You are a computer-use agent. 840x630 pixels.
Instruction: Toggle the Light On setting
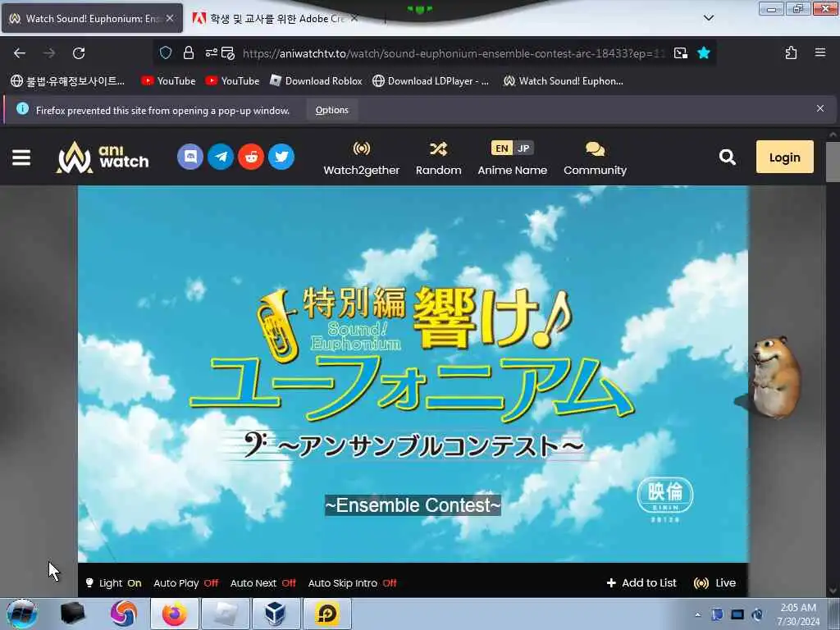click(113, 583)
